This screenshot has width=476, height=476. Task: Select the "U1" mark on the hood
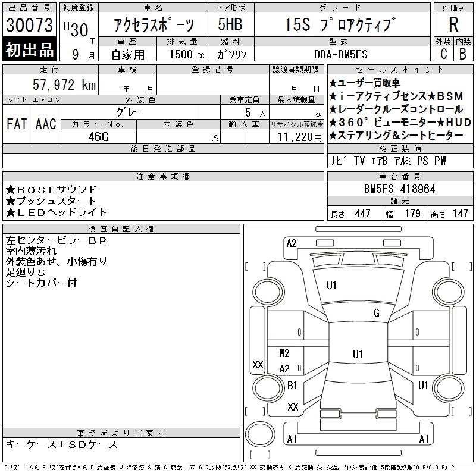[x=331, y=286]
